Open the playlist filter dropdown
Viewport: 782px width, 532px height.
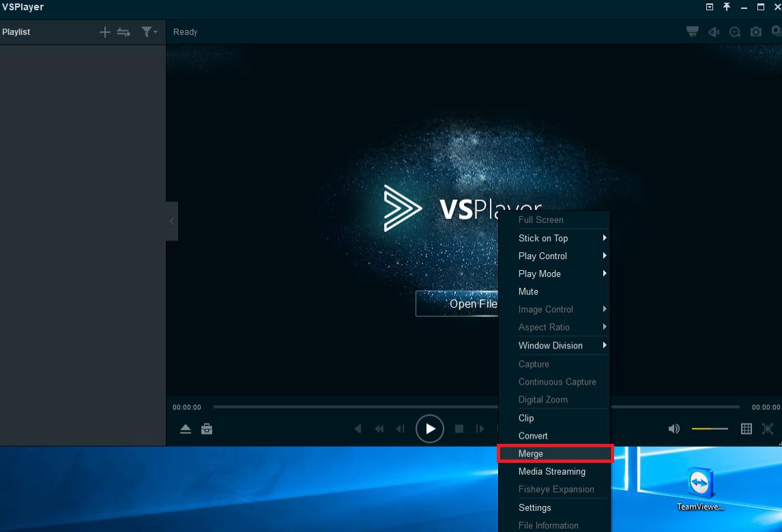[x=148, y=32]
